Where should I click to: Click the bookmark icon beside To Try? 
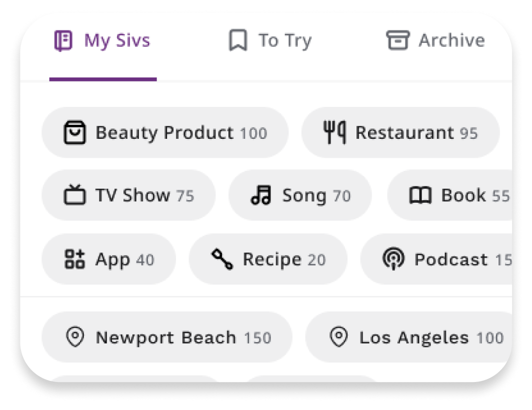coord(239,40)
